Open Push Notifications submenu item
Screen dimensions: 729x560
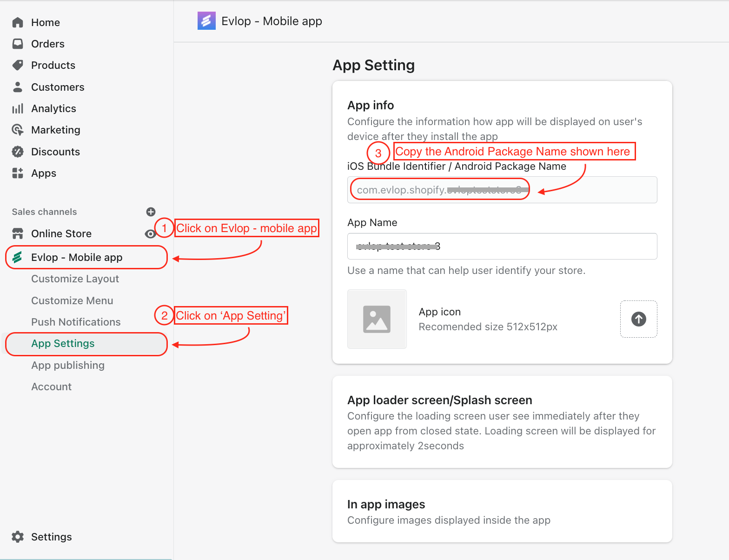[x=76, y=322]
